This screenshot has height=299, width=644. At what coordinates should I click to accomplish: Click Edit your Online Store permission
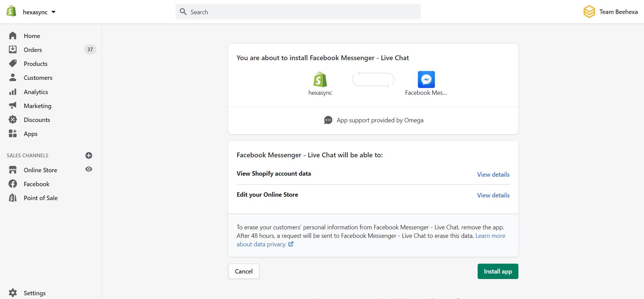click(x=267, y=195)
